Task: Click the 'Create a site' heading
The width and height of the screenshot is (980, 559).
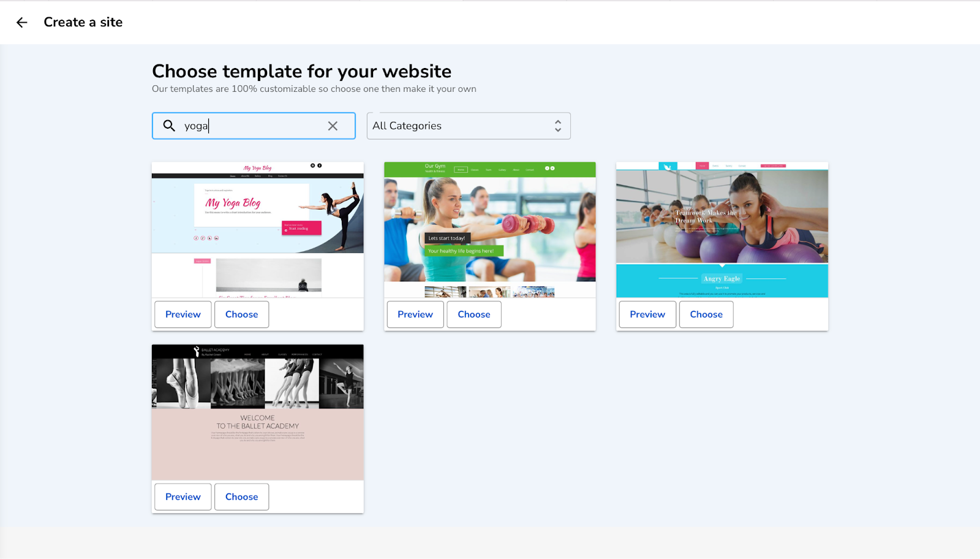Action: 83,23
